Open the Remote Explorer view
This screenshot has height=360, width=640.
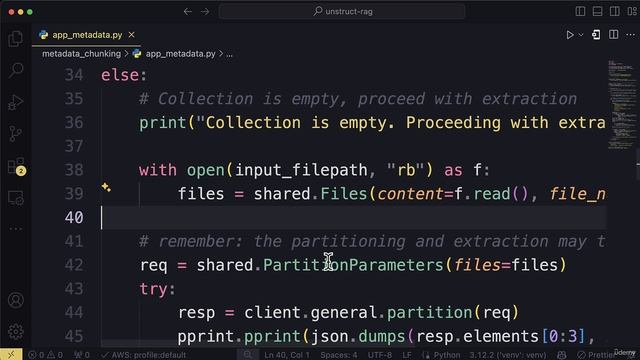coord(16,198)
